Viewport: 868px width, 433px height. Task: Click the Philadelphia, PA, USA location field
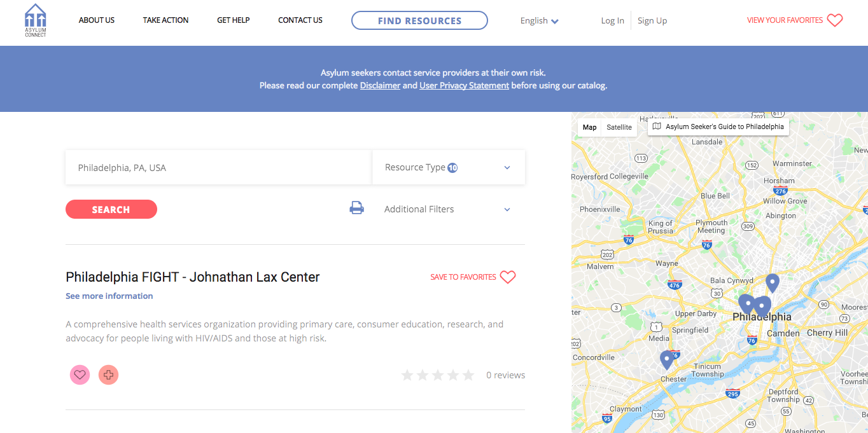click(219, 168)
